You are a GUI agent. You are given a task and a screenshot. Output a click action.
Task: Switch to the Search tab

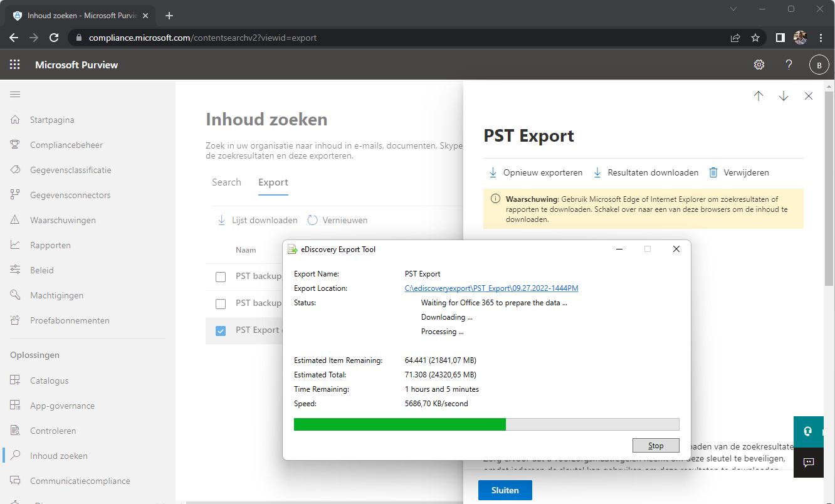(x=226, y=182)
